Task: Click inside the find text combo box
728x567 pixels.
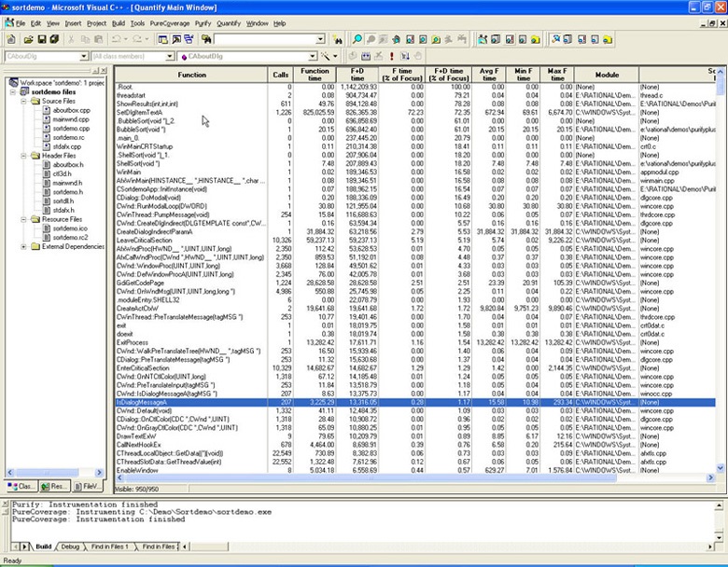Action: [265, 40]
